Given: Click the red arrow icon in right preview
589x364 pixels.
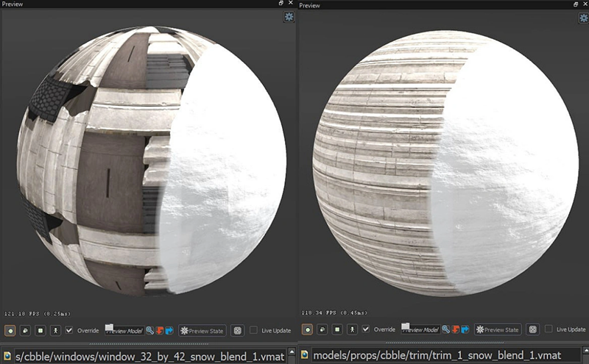Looking at the screenshot, I should pyautogui.click(x=456, y=330).
